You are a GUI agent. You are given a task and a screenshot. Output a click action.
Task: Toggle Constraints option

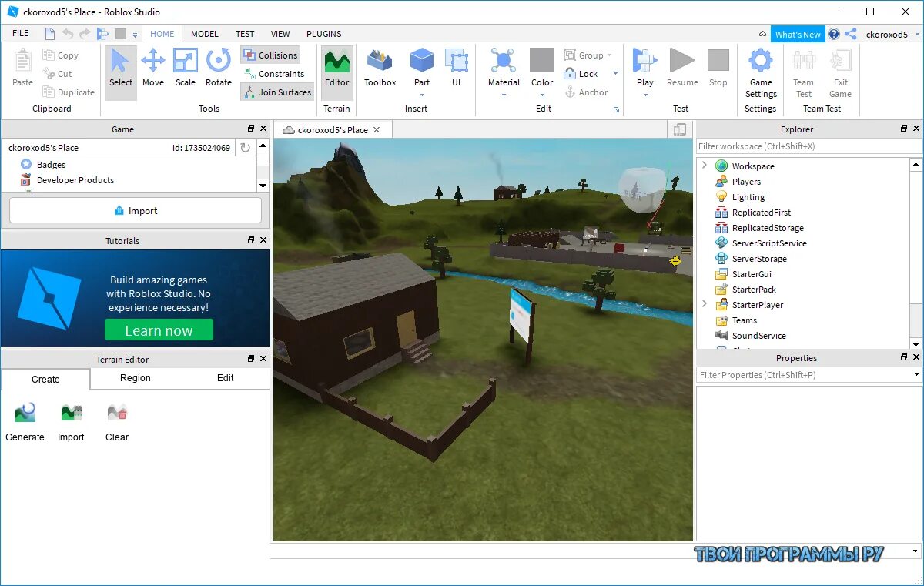click(274, 74)
